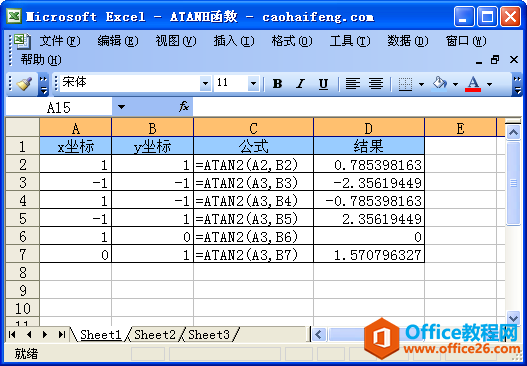Apply Underline formatting with the U icon
Viewport: 527px width, 366px height.
pyautogui.click(x=323, y=83)
